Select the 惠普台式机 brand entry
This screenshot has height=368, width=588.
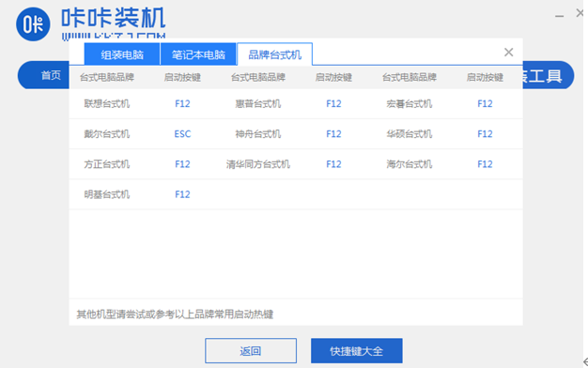click(258, 104)
